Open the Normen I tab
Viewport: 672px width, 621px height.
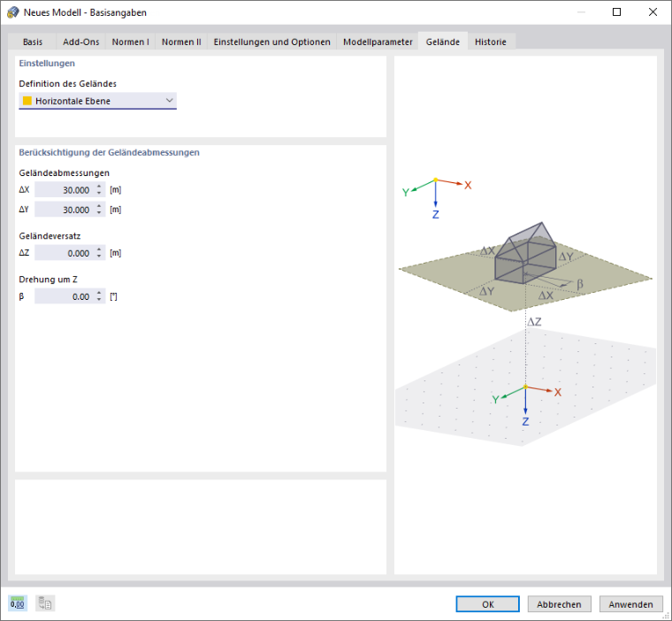[130, 42]
